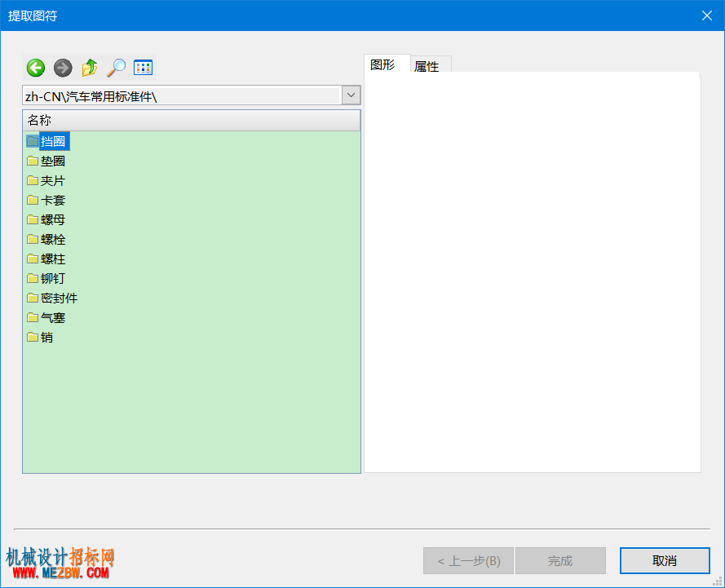This screenshot has width=725, height=588.
Task: Click the folder icon beside 螺母
Action: coord(33,219)
